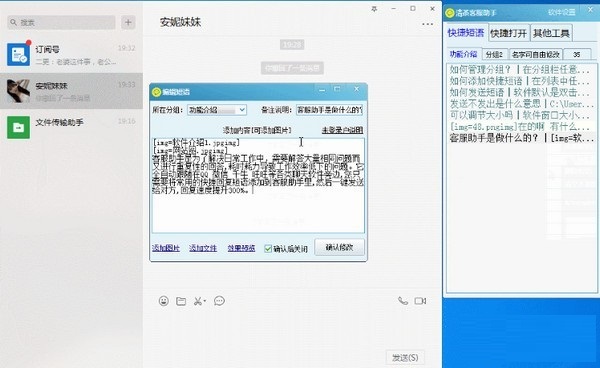Start a video call with camera icon

click(420, 301)
